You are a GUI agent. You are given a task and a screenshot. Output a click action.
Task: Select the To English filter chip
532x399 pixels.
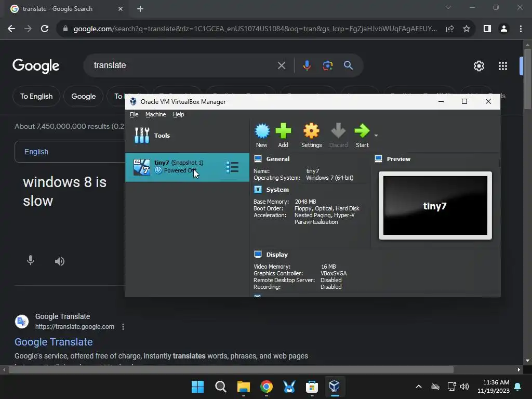tap(36, 96)
